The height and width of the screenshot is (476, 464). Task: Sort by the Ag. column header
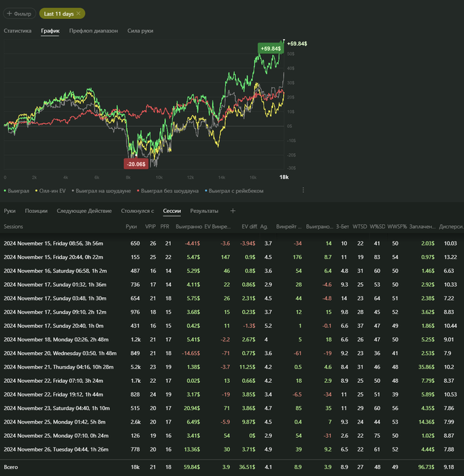pos(264,226)
